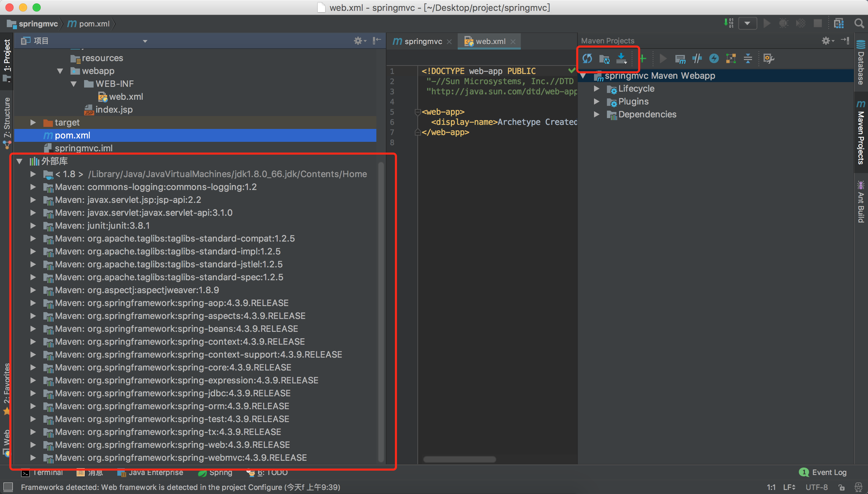The width and height of the screenshot is (868, 494).
Task: Expand Lifecycle node in Maven panel
Action: [x=596, y=89]
